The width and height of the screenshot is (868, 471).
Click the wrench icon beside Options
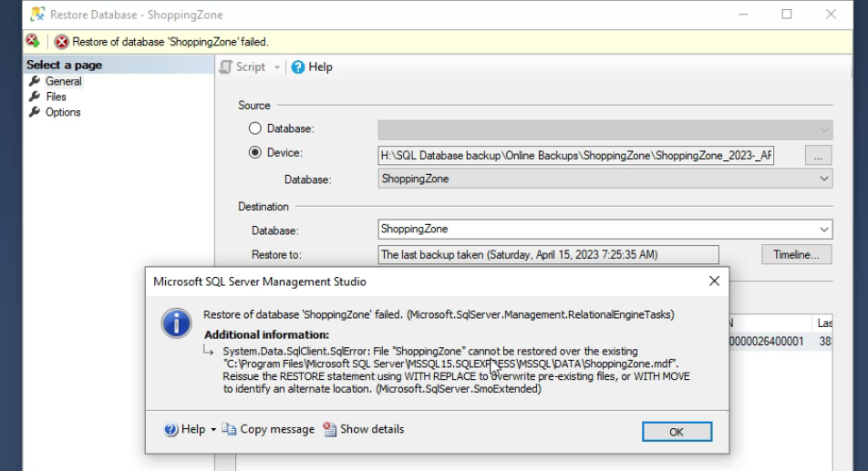click(35, 112)
